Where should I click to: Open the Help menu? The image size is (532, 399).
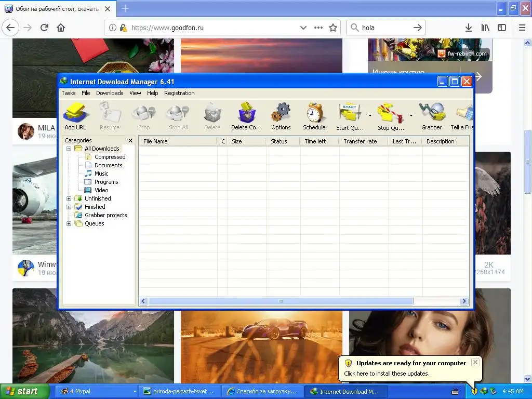152,93
